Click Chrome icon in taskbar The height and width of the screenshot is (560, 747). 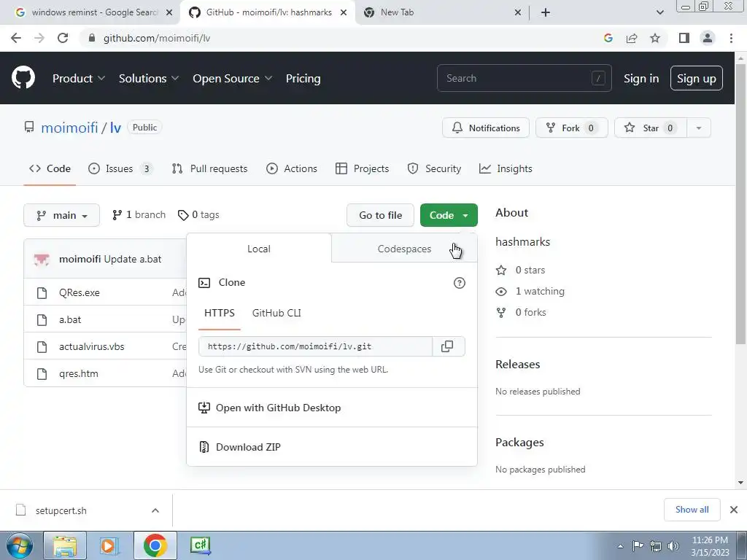pos(155,545)
